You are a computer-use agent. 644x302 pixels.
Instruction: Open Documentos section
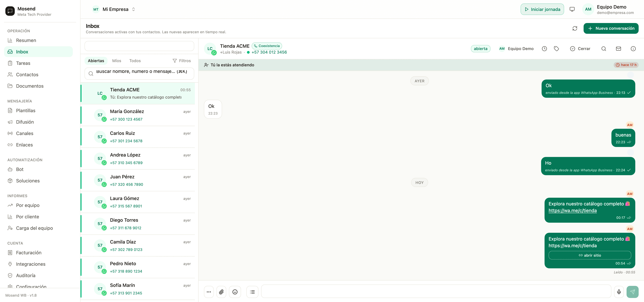[x=38, y=86]
